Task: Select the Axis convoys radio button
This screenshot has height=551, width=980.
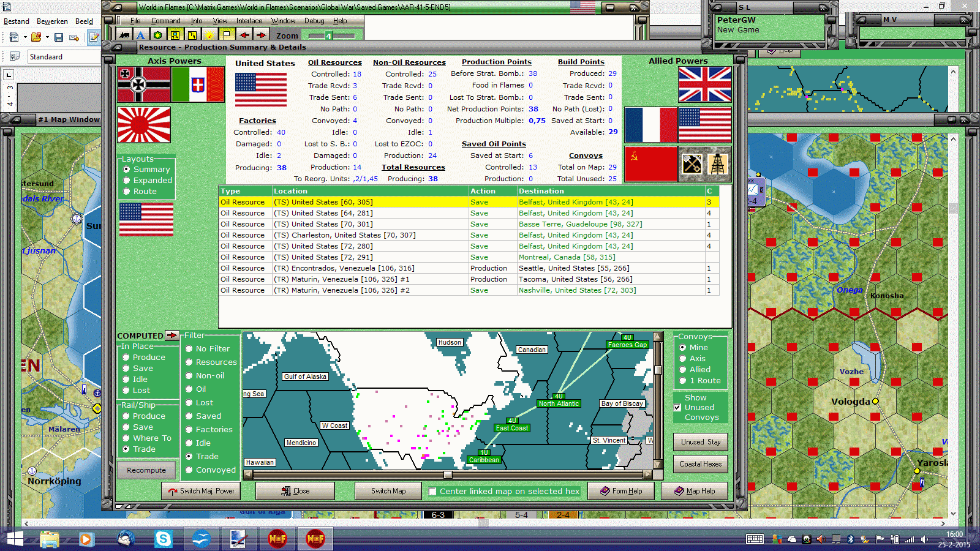Action: tap(683, 359)
